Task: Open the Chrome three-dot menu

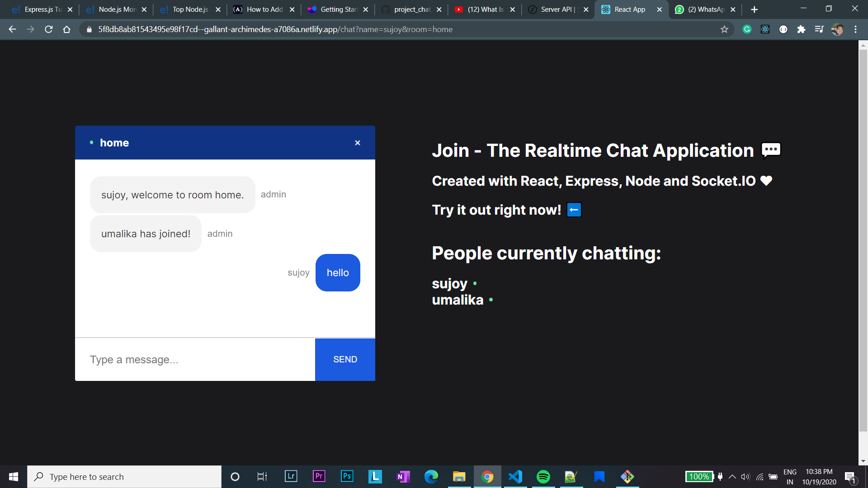Action: pyautogui.click(x=855, y=29)
